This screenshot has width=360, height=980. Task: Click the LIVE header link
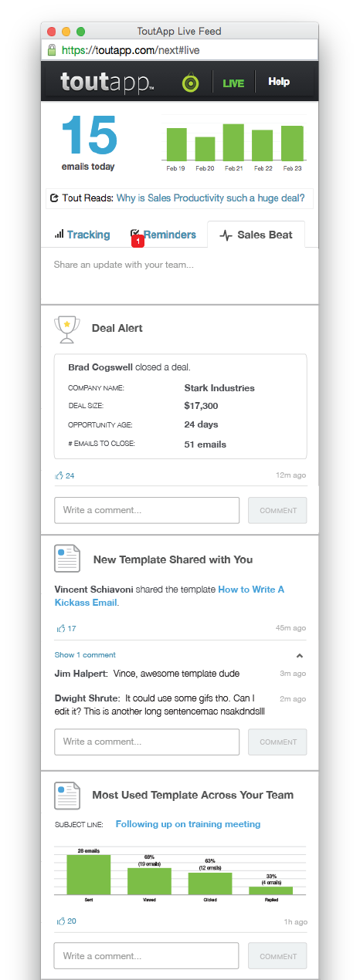(233, 83)
